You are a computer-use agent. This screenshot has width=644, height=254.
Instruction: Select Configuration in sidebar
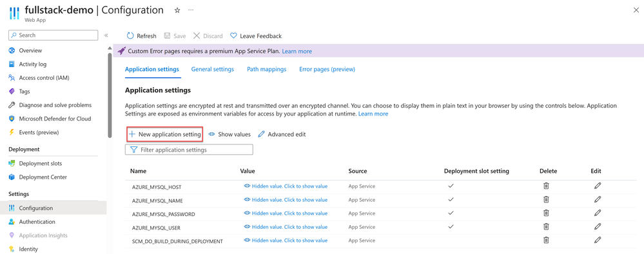tap(54, 208)
